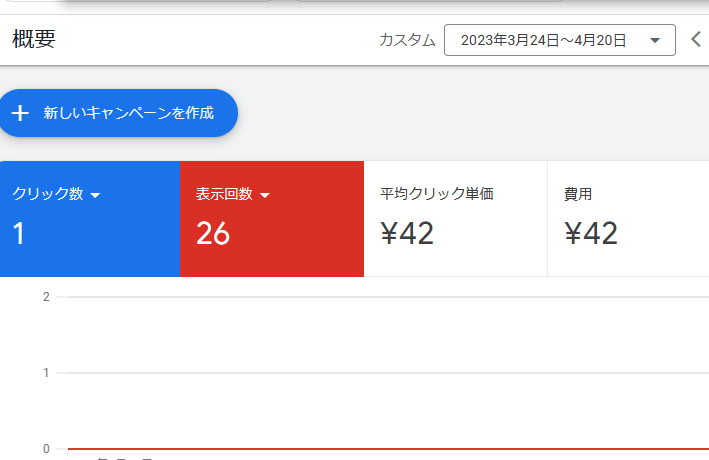Select the 平均クリック単価 metric label
The image size is (709, 460).
tap(437, 194)
